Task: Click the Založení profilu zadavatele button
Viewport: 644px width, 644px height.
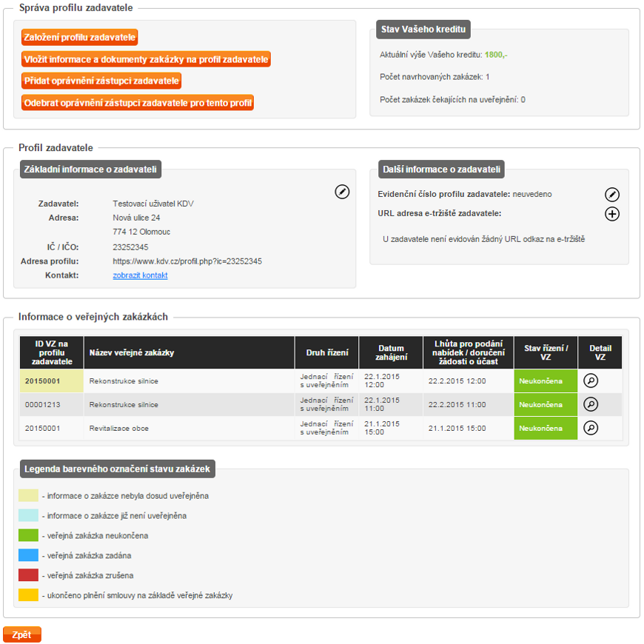Action: [x=79, y=37]
